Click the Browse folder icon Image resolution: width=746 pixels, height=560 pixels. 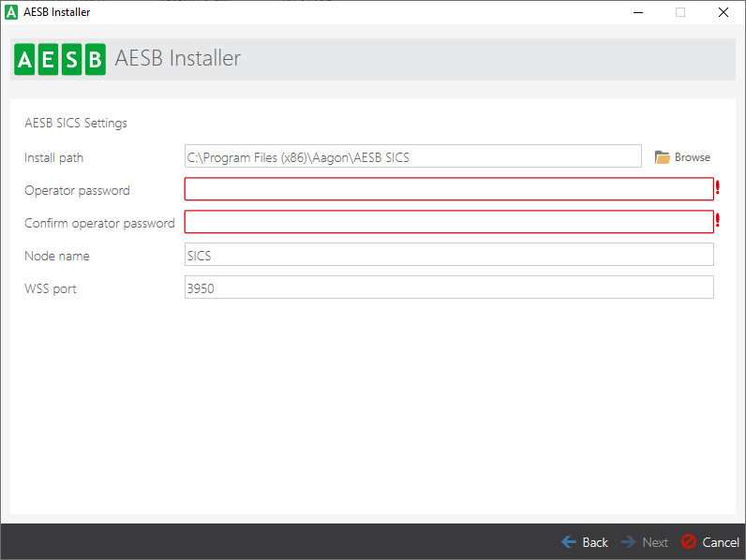(x=662, y=157)
